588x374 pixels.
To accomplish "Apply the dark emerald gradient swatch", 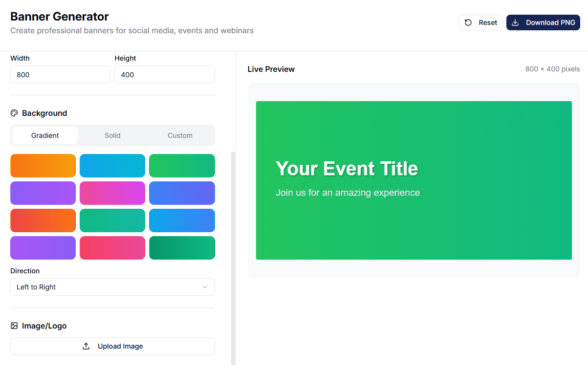I will (182, 248).
